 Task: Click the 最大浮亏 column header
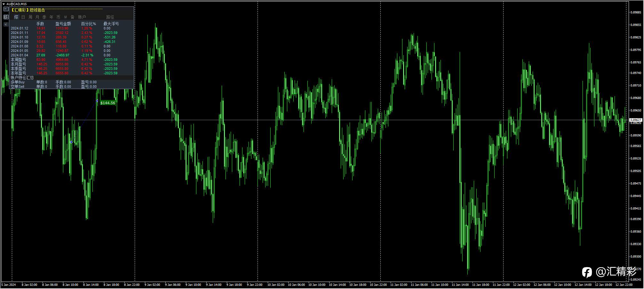[111, 24]
